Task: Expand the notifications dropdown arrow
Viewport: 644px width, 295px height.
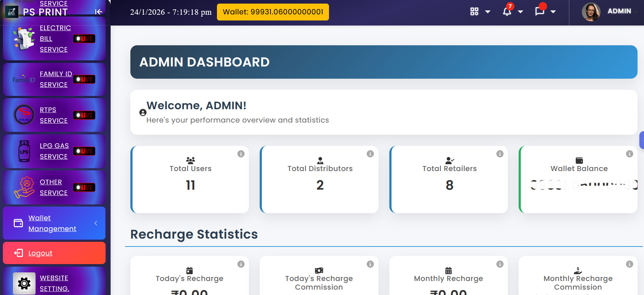Action: (520, 12)
